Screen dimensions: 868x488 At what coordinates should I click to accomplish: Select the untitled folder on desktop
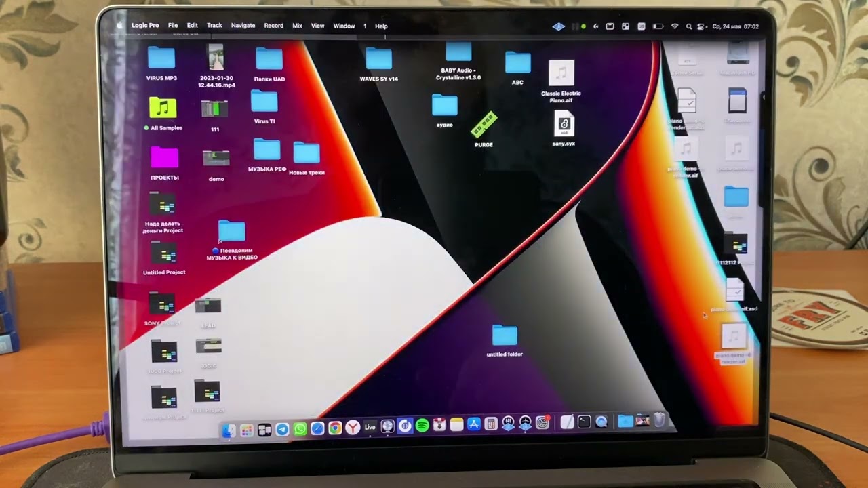point(505,340)
